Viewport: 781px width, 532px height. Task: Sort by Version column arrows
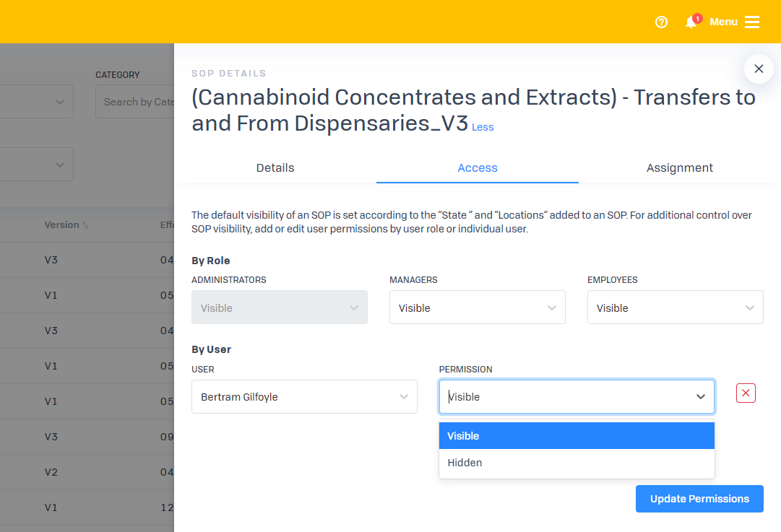85,225
